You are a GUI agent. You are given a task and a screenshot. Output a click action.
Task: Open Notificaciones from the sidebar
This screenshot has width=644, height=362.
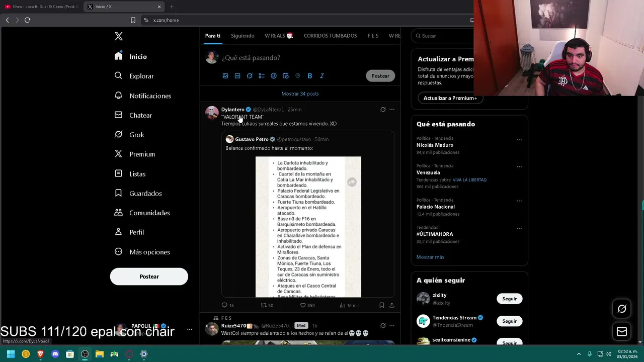(143, 96)
